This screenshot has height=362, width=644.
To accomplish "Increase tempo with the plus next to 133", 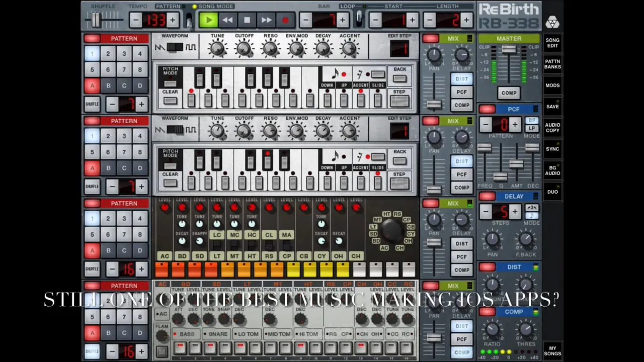I will click(x=173, y=20).
